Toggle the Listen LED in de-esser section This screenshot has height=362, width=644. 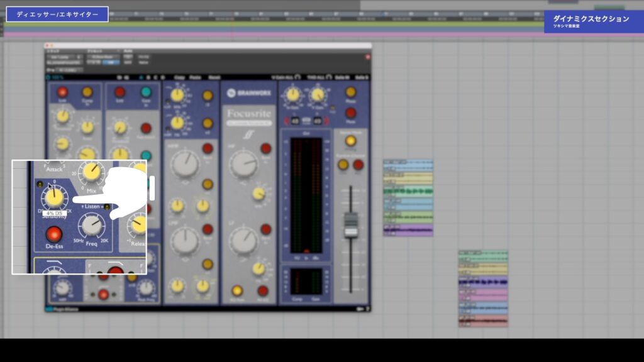click(107, 206)
